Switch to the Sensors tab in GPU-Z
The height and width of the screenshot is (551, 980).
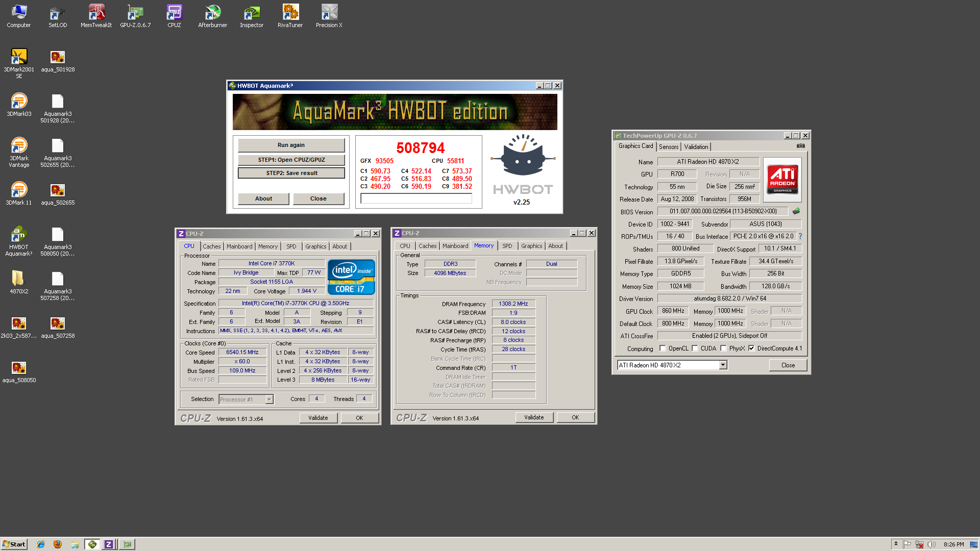pos(669,147)
